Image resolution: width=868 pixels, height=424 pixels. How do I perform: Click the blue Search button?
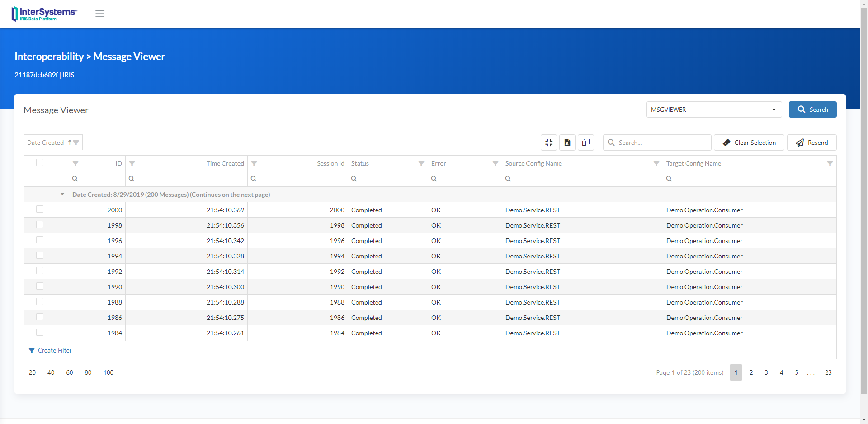coord(813,110)
